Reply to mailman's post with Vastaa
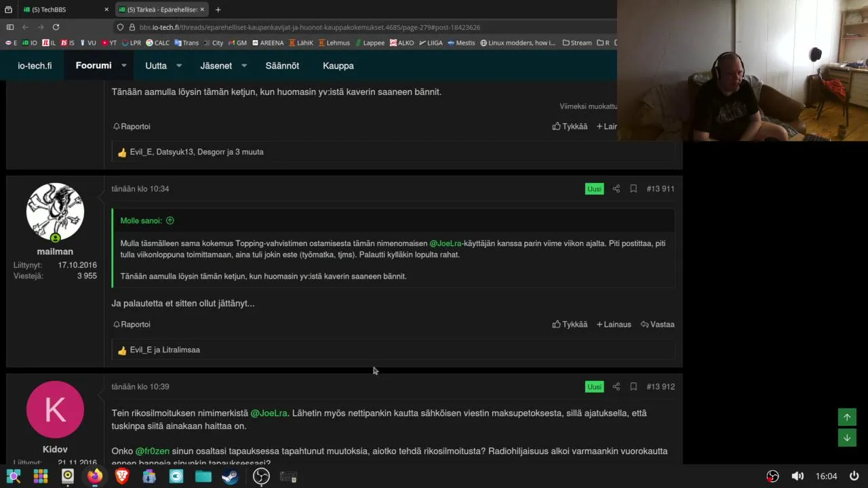Screen dimensions: 868x488 click(x=658, y=324)
